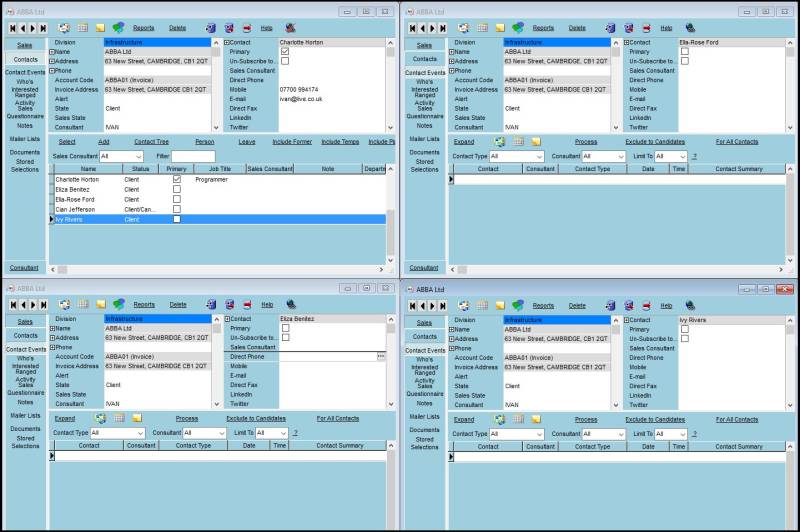Click grid icon beside Expand in Ivy Rivers window
The image size is (800, 532).
pyautogui.click(x=518, y=419)
